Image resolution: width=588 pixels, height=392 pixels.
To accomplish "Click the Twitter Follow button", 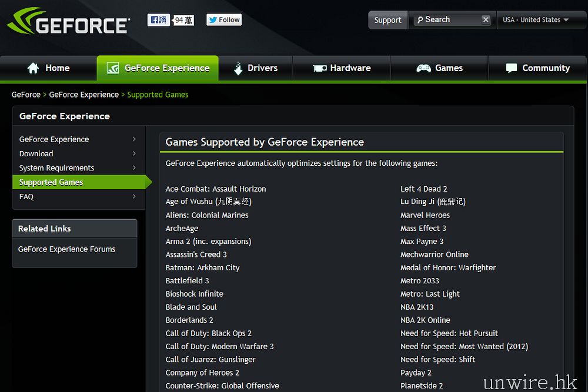I will 224,20.
